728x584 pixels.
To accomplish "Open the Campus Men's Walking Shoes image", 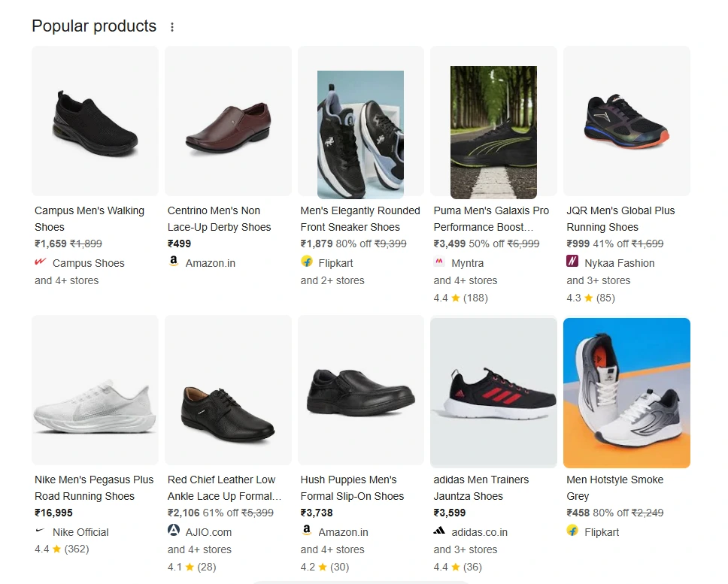I will (96, 120).
